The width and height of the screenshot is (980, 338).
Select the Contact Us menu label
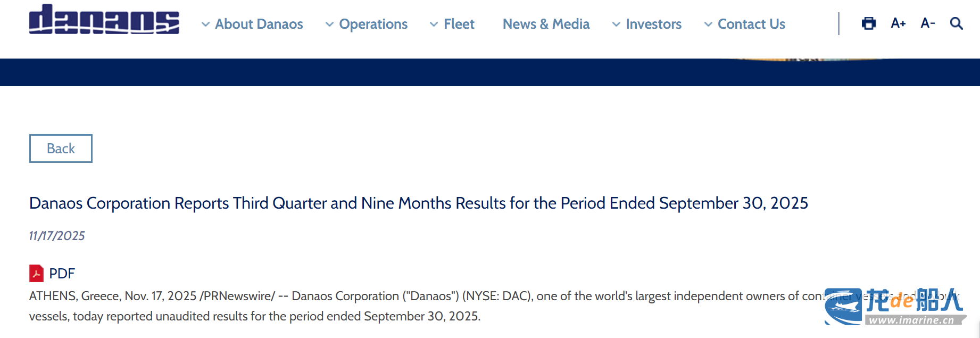(x=751, y=24)
